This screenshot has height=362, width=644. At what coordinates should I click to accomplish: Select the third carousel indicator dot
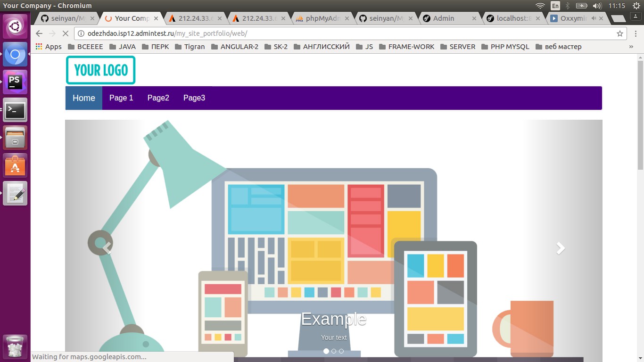click(x=341, y=351)
